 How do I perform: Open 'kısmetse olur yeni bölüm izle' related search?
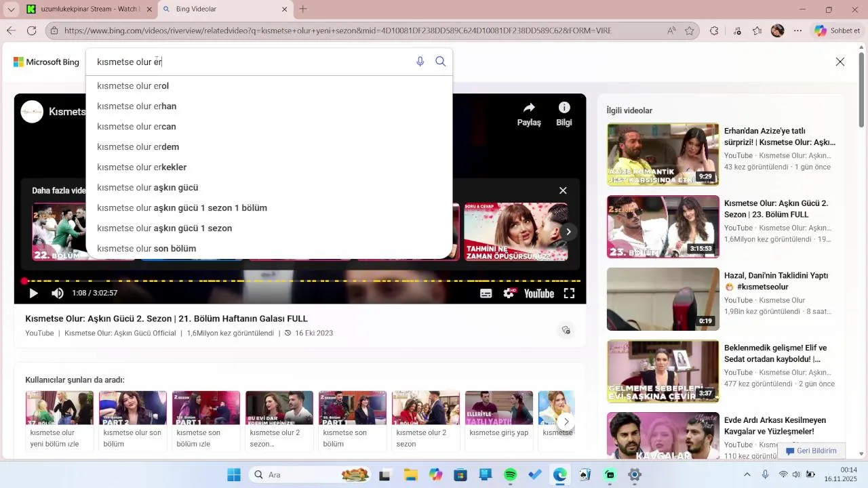(60, 420)
